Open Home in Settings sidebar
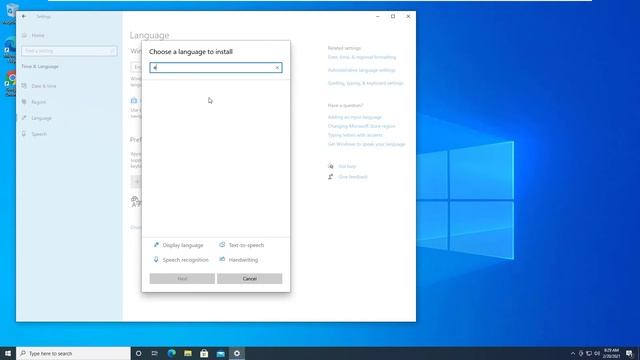The height and width of the screenshot is (360, 640). 38,36
